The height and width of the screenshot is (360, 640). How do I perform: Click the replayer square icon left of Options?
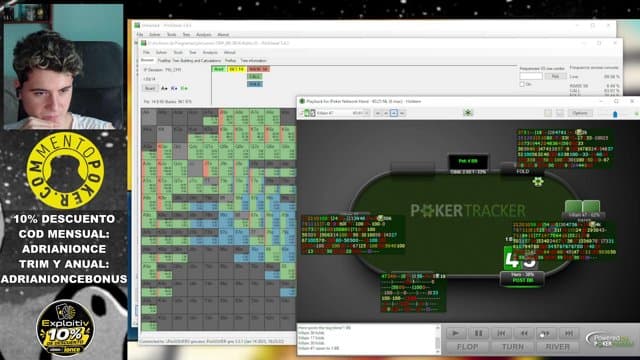point(548,113)
